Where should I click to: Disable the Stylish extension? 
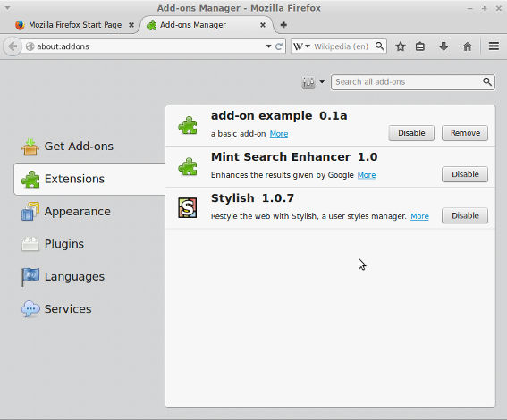(465, 215)
